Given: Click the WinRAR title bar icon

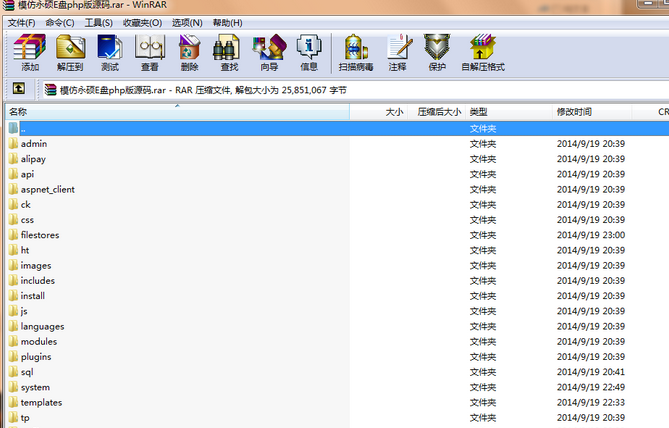Looking at the screenshot, I should tap(9, 5).
